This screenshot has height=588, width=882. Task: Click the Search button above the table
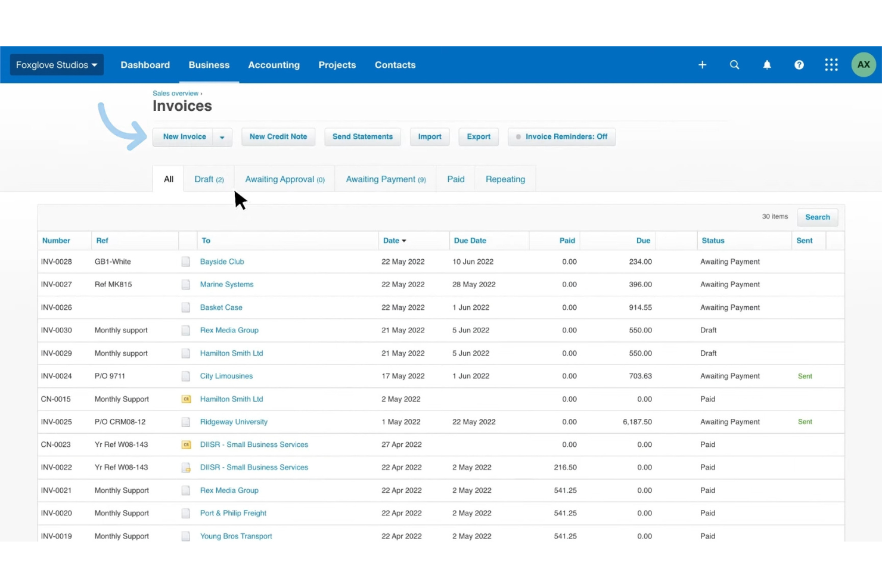point(817,217)
